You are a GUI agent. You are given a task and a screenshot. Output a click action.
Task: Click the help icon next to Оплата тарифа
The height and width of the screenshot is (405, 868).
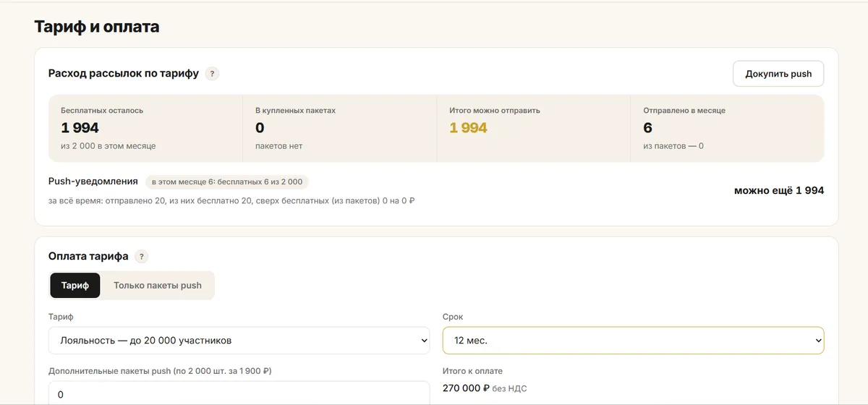point(142,256)
